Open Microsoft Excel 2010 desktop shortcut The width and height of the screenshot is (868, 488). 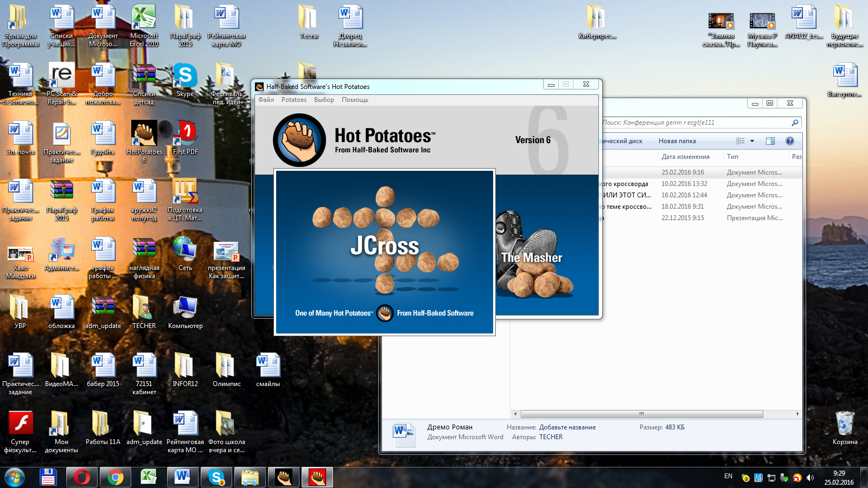(144, 25)
